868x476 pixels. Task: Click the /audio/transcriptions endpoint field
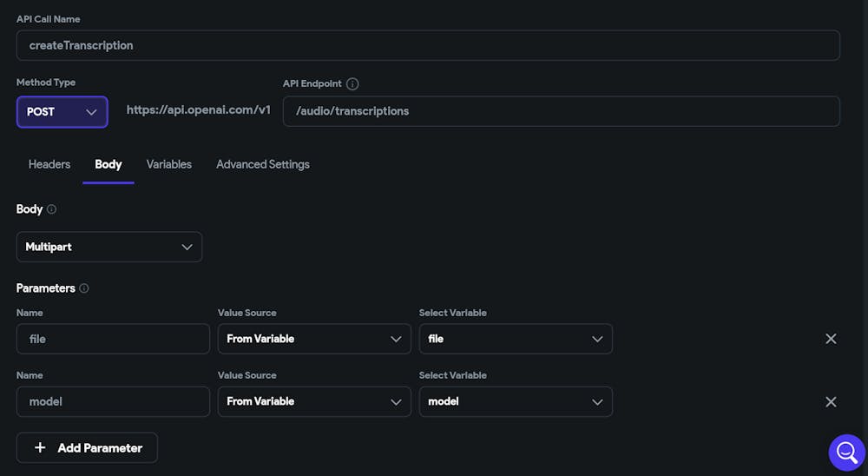(561, 111)
